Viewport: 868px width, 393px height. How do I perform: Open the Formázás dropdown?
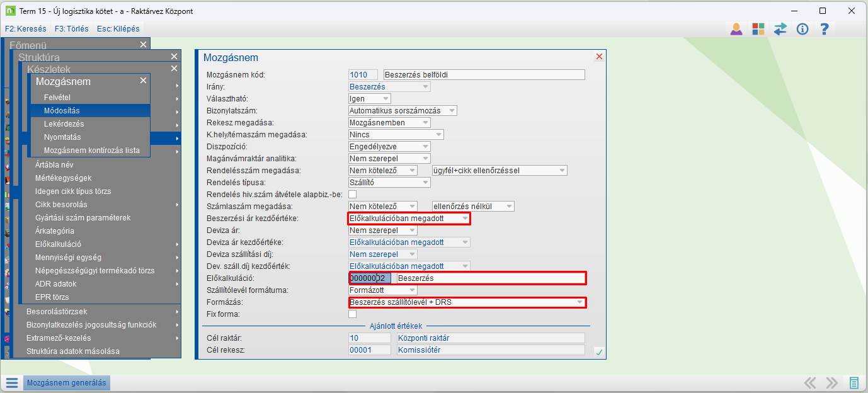tap(467, 302)
